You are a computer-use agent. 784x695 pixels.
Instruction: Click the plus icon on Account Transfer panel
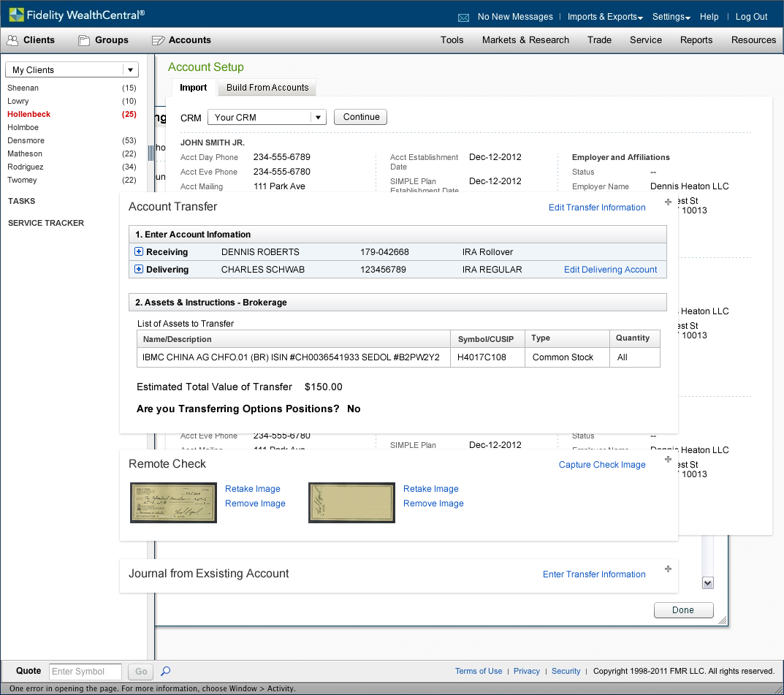click(x=668, y=202)
